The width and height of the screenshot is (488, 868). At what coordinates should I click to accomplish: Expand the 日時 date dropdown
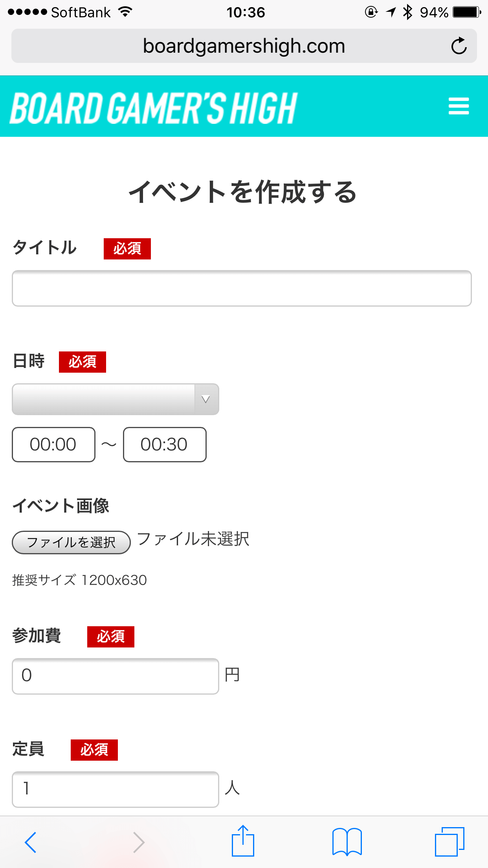click(116, 399)
